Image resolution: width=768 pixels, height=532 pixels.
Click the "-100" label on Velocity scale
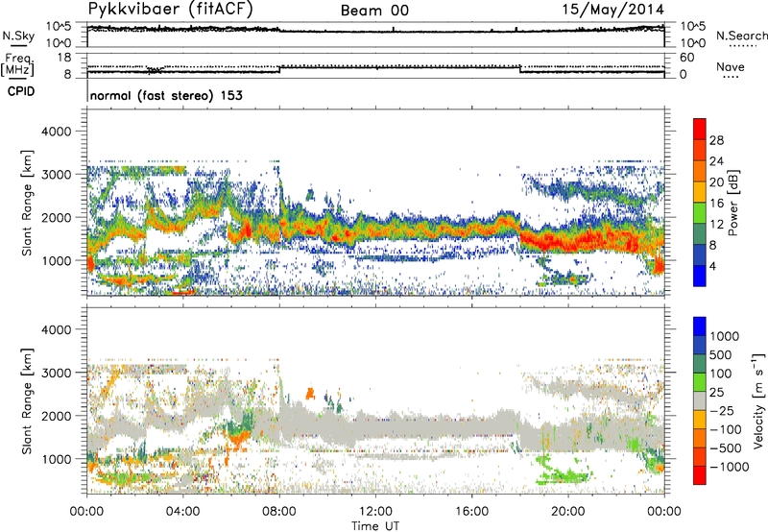tap(726, 429)
